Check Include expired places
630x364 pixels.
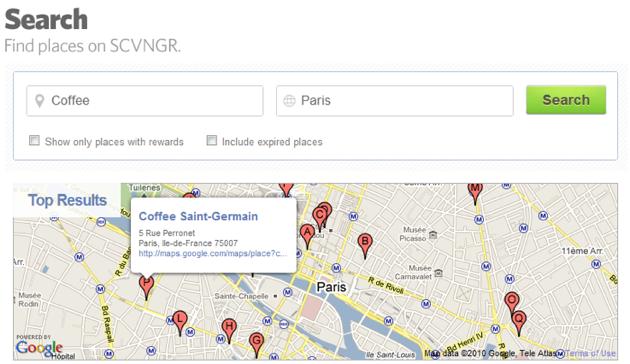[x=211, y=140]
